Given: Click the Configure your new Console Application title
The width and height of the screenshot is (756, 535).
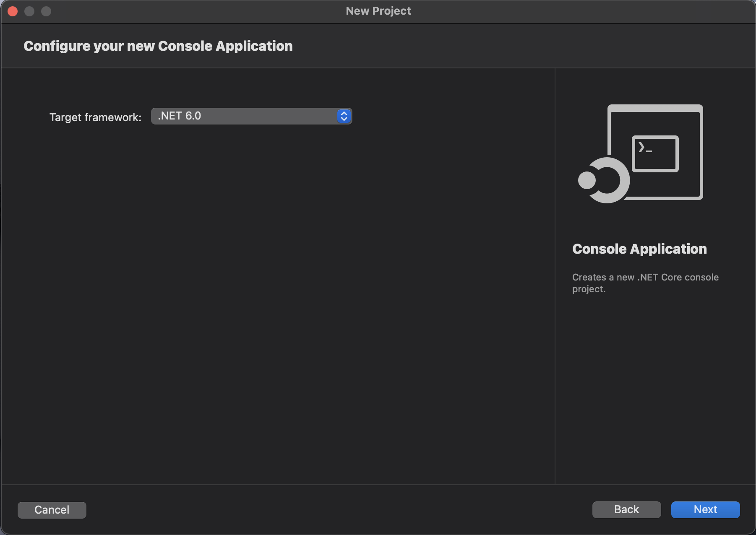Looking at the screenshot, I should click(x=158, y=46).
